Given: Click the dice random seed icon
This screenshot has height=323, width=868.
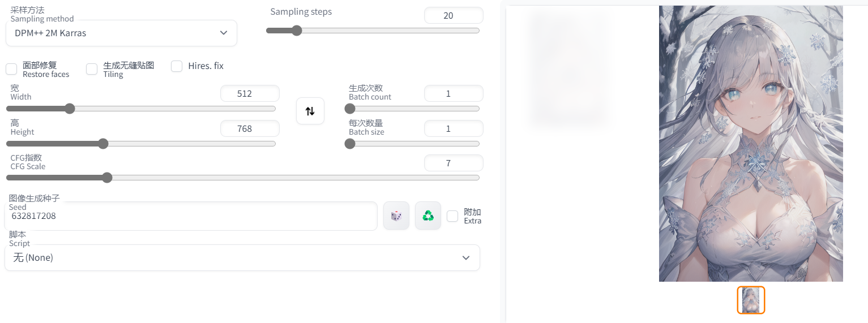Looking at the screenshot, I should click(396, 216).
